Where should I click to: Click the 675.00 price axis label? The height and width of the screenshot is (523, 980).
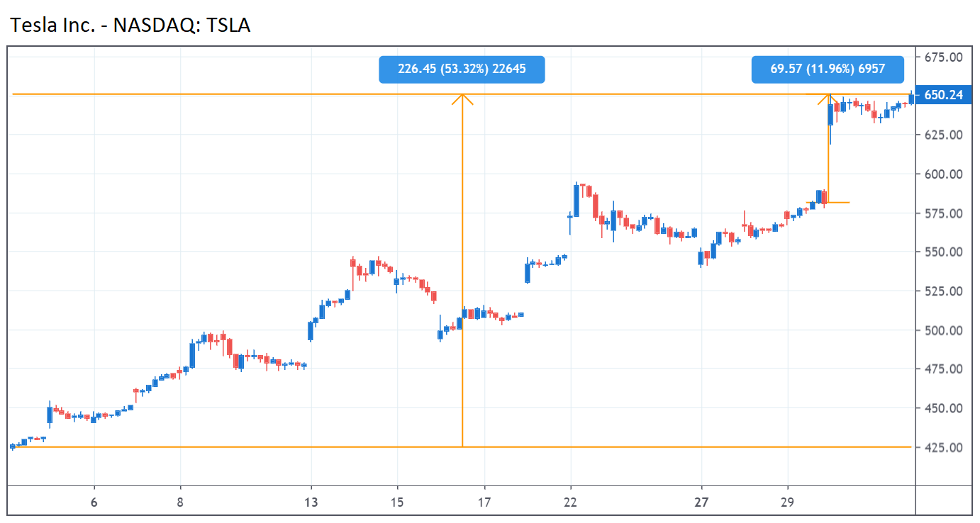[x=943, y=57]
